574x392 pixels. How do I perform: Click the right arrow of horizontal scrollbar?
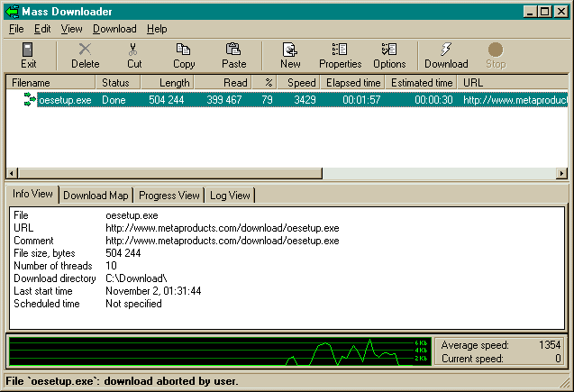[561, 173]
